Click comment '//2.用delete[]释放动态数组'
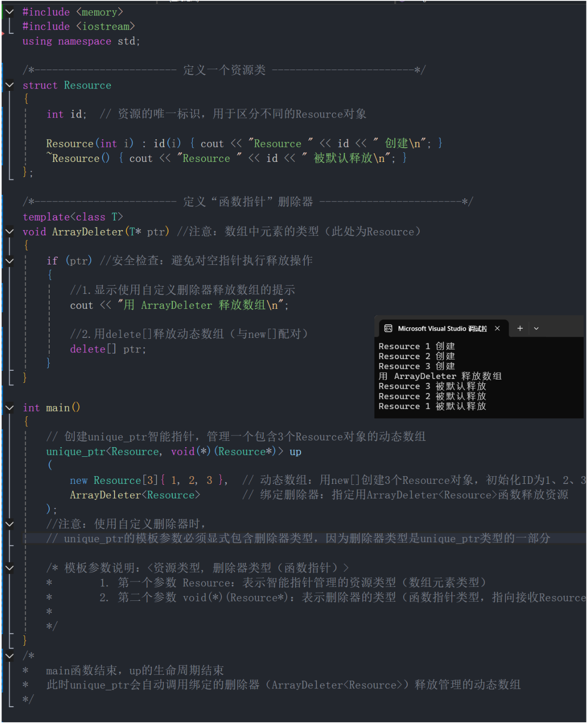The image size is (587, 728). 189,334
